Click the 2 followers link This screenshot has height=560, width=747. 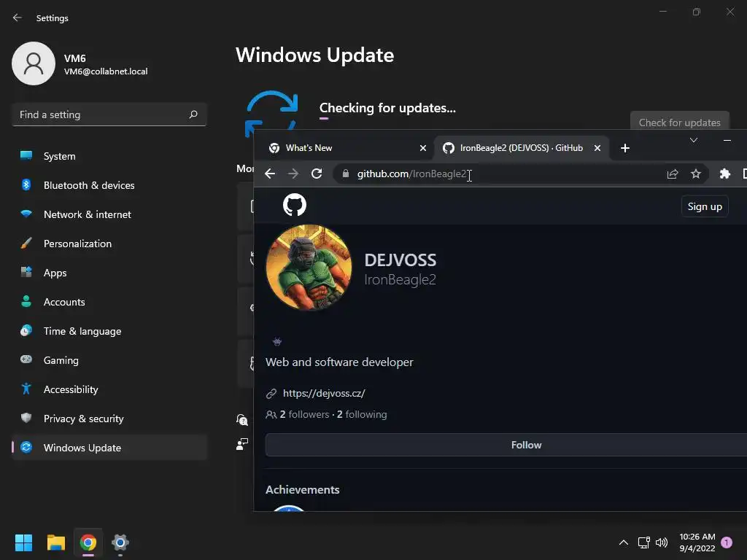click(x=304, y=414)
